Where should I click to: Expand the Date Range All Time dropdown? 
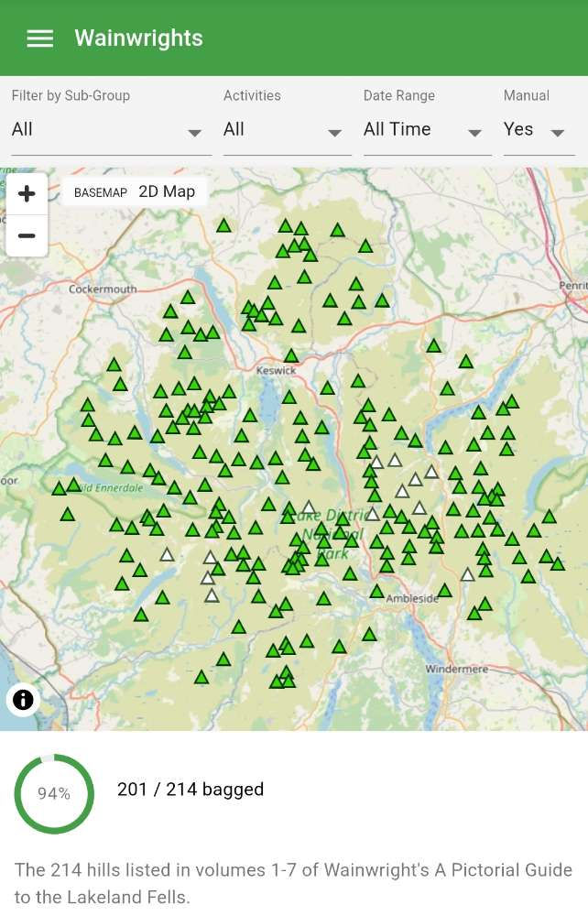(x=427, y=130)
